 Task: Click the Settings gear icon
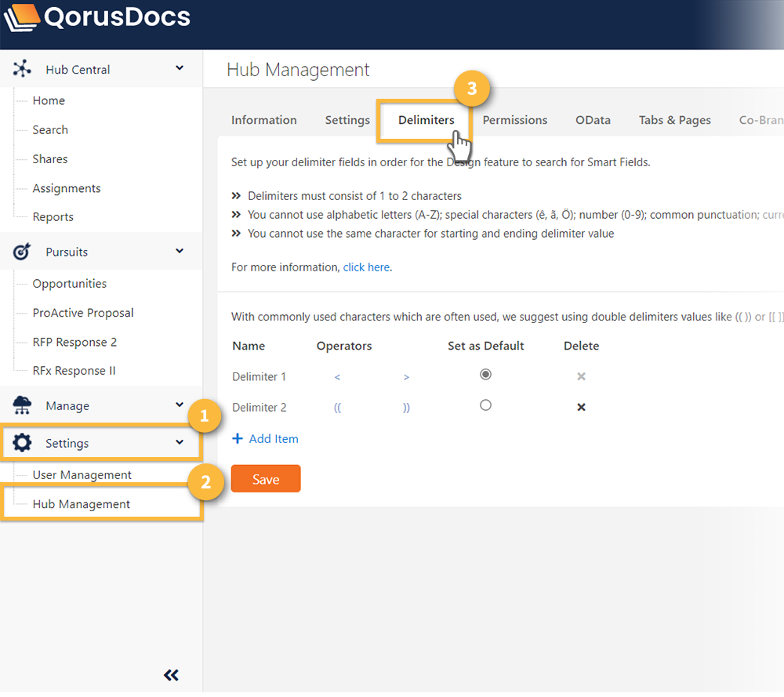coord(22,443)
